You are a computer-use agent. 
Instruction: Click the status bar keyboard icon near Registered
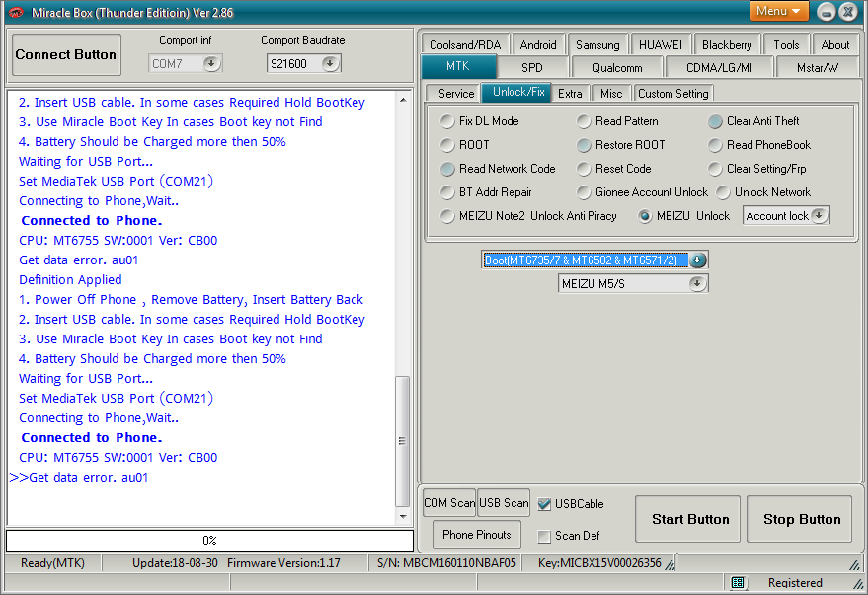coord(738,582)
